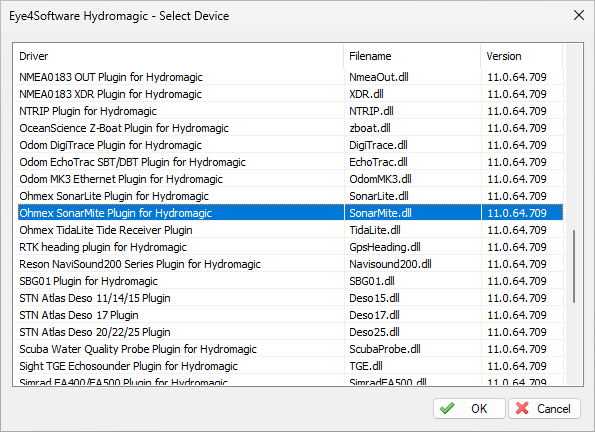Confirm selection with the OK button

pos(469,408)
